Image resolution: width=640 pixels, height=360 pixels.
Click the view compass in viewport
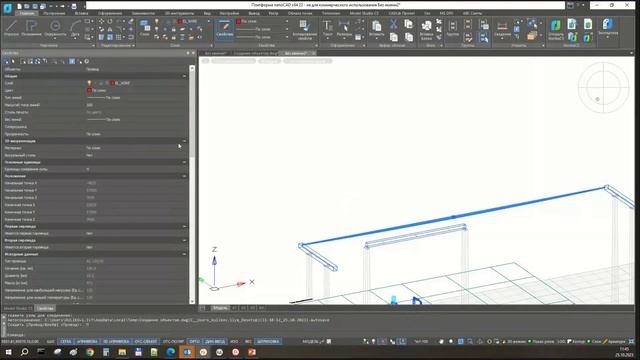coord(603,87)
